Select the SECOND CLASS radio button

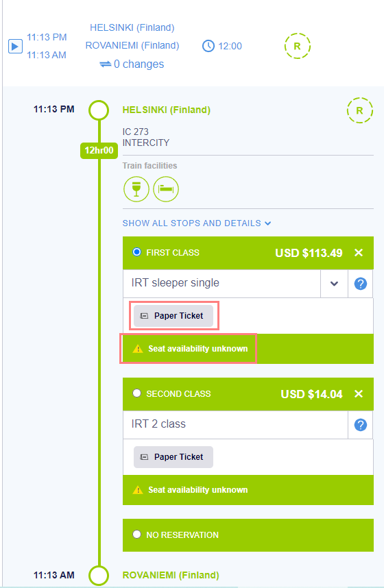(136, 393)
